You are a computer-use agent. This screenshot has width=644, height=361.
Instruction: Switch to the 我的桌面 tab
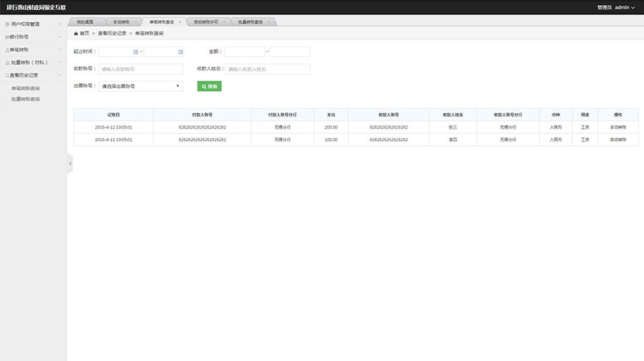pos(85,22)
